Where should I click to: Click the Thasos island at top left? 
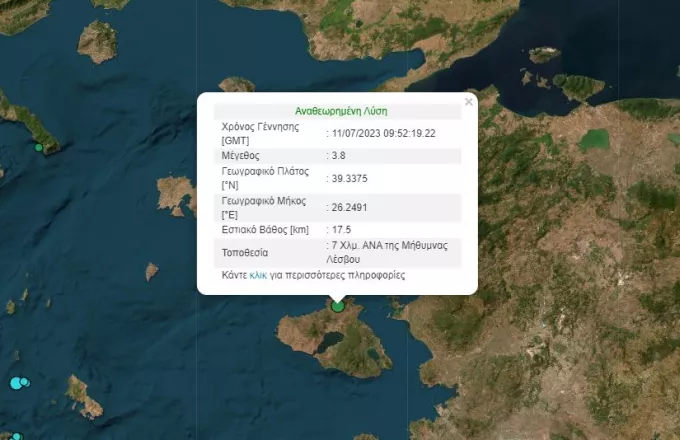(98, 40)
